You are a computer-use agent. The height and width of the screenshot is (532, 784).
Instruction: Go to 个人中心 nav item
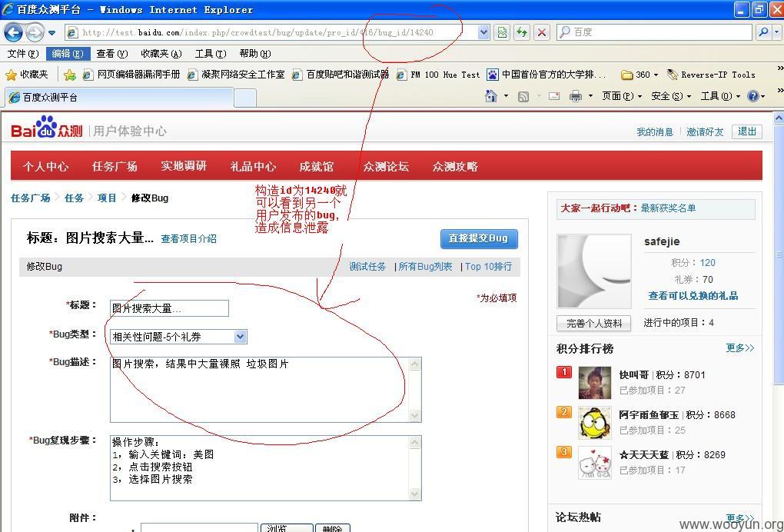(x=45, y=167)
